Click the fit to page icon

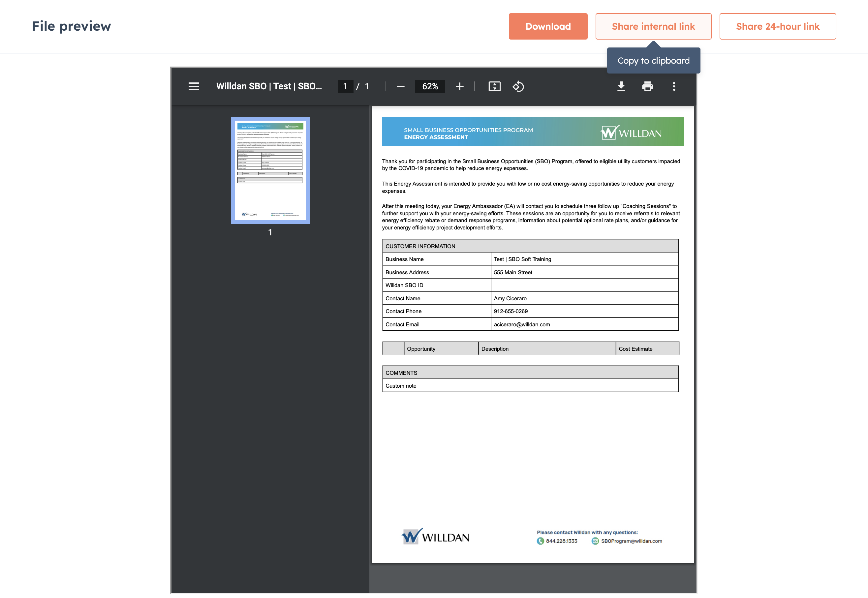click(494, 87)
